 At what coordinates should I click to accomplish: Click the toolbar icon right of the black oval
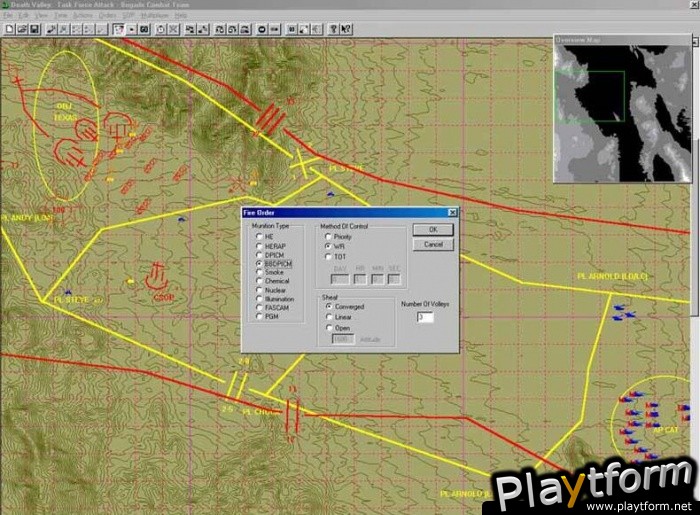point(275,29)
